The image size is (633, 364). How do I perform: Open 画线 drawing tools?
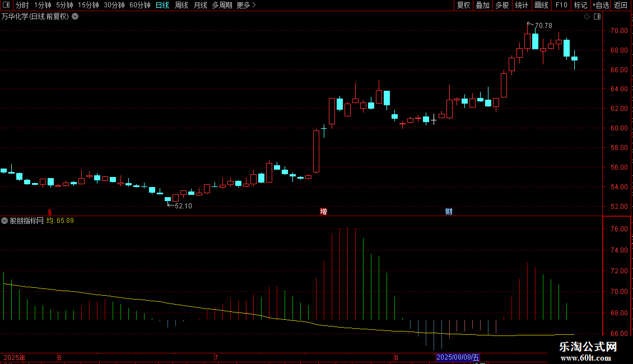pyautogui.click(x=541, y=5)
